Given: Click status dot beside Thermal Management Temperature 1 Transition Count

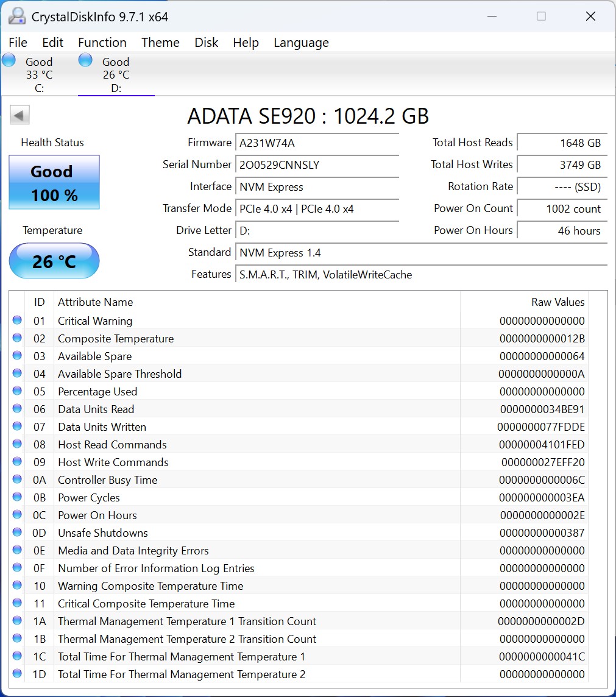Looking at the screenshot, I should tap(17, 621).
